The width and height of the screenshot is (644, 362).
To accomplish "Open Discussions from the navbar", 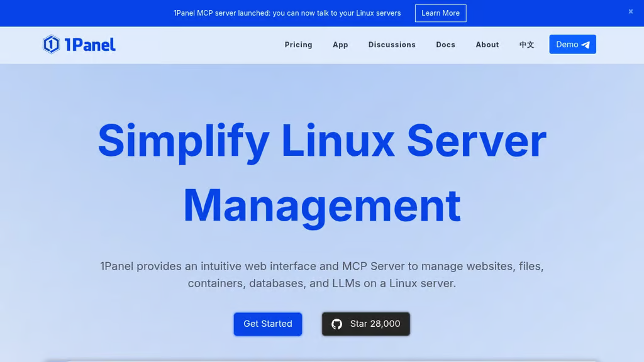I will tap(392, 45).
